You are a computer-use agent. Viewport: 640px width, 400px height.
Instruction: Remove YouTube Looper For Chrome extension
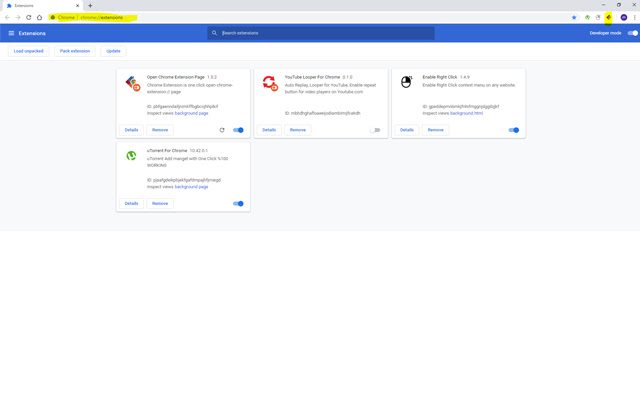(298, 130)
